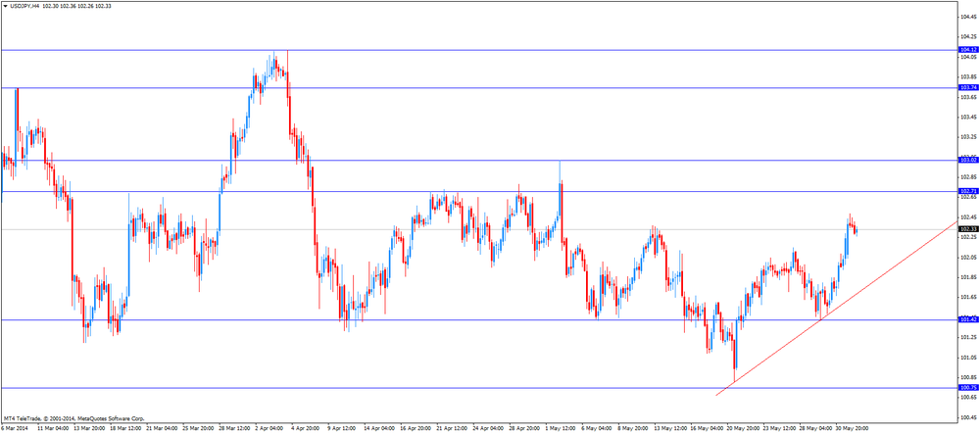Viewport: 980px width, 433px height.
Task: Click the 14 Apr 04:00 time label
Action: (x=380, y=429)
